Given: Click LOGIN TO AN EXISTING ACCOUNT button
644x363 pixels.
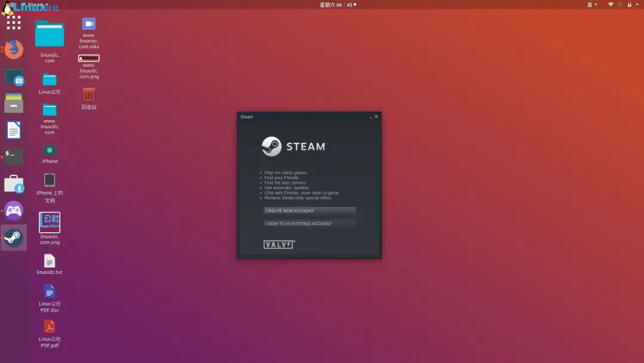Looking at the screenshot, I should click(x=309, y=223).
